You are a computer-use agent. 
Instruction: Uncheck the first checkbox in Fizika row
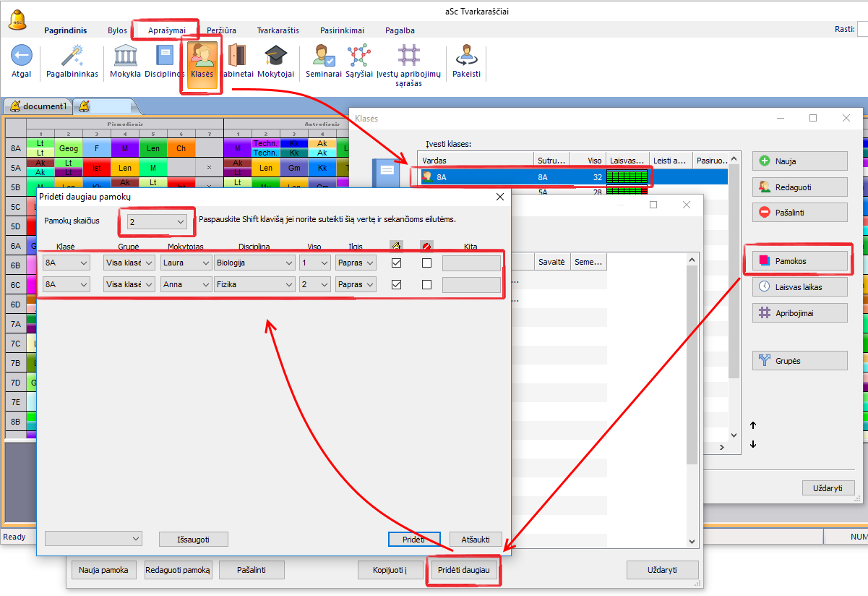396,285
